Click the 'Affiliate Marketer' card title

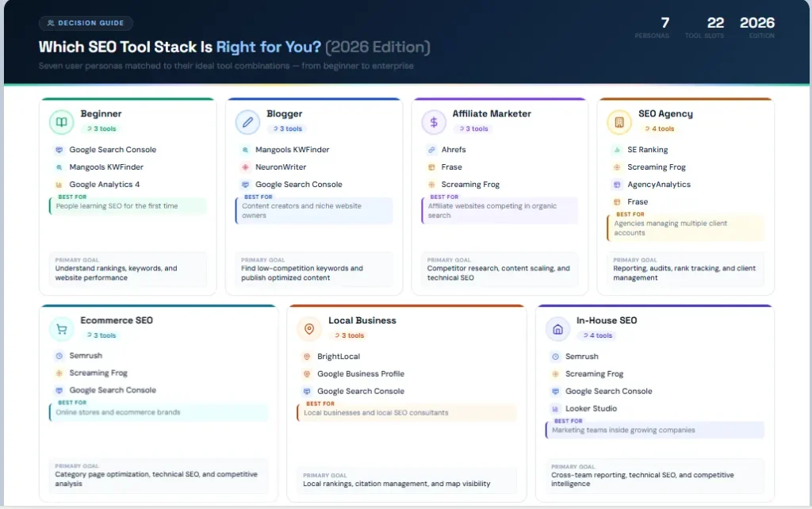[492, 114]
